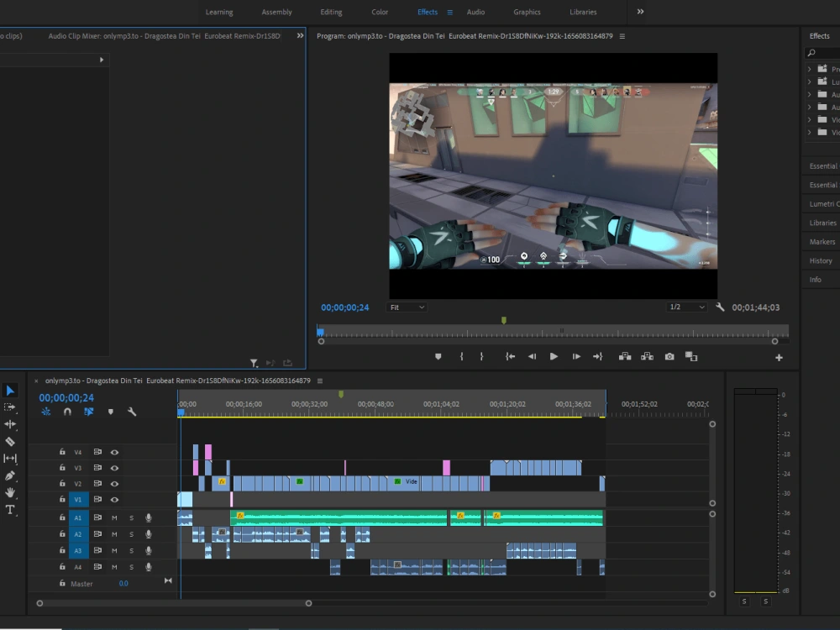Toggle V3 track output eye

tap(114, 468)
